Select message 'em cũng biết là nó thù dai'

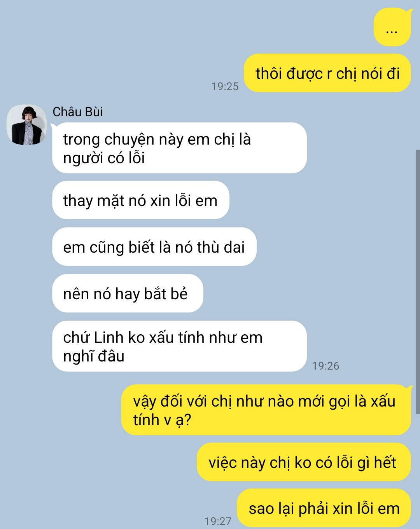154,247
